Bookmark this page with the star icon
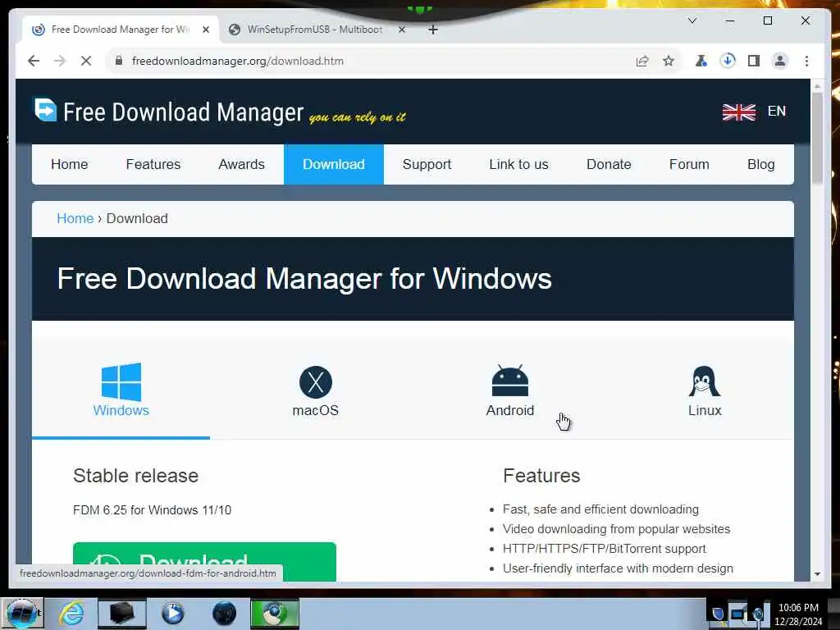 point(669,61)
